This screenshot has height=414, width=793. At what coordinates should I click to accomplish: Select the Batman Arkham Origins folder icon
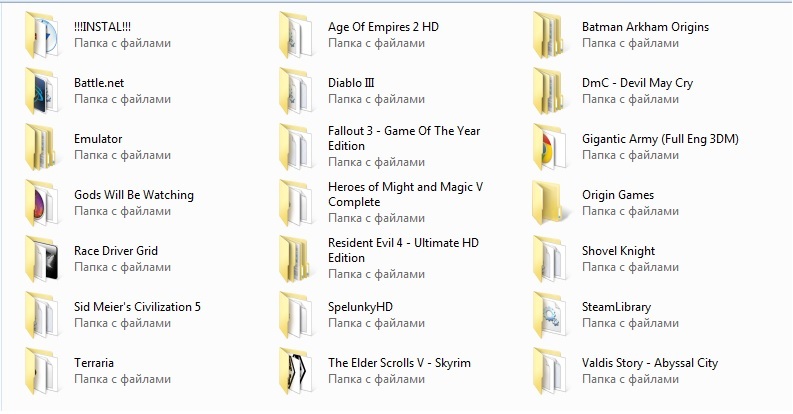click(x=550, y=35)
